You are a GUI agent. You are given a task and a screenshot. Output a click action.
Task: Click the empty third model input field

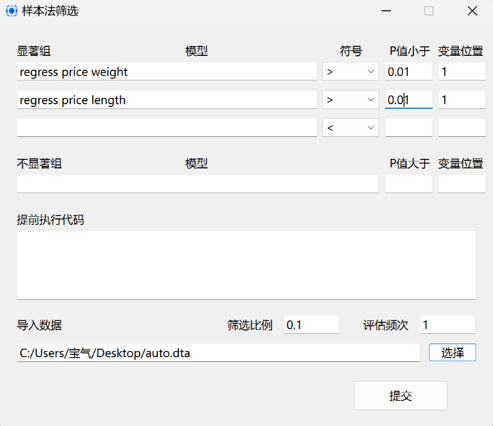tap(167, 128)
